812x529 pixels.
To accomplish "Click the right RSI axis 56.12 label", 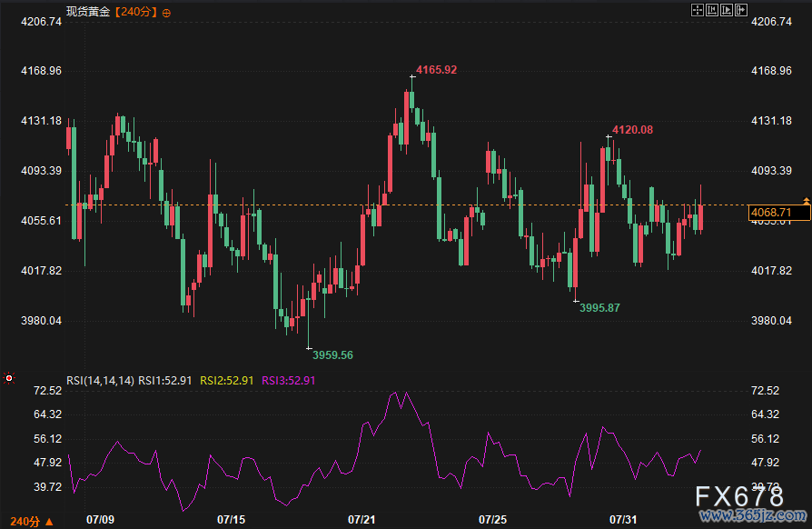I will point(765,439).
